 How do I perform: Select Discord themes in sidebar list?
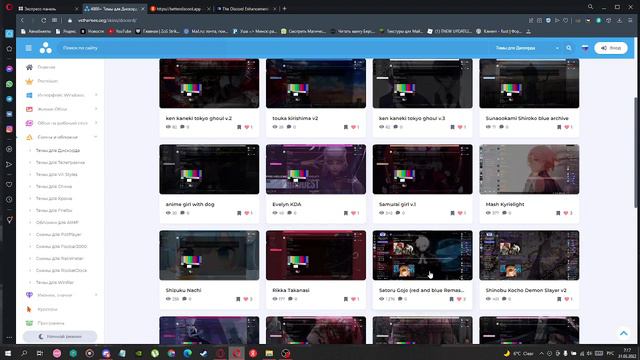click(x=58, y=150)
